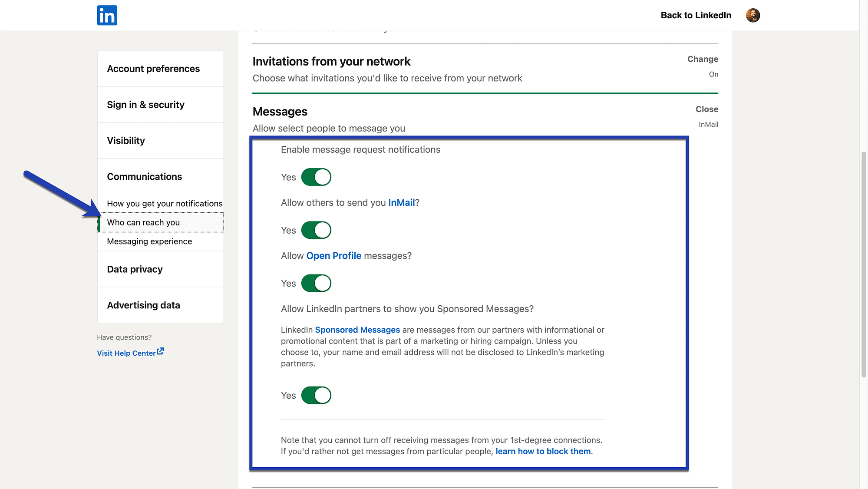Screen dimensions: 868x489
Task: Change Invitations from your network setting
Action: [x=702, y=59]
